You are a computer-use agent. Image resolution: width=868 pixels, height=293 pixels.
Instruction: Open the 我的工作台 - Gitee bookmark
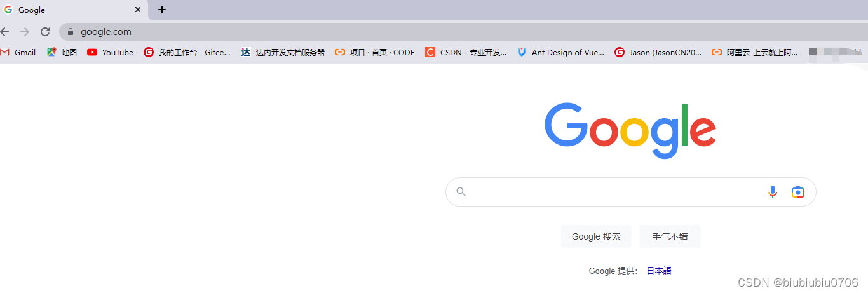click(x=187, y=53)
